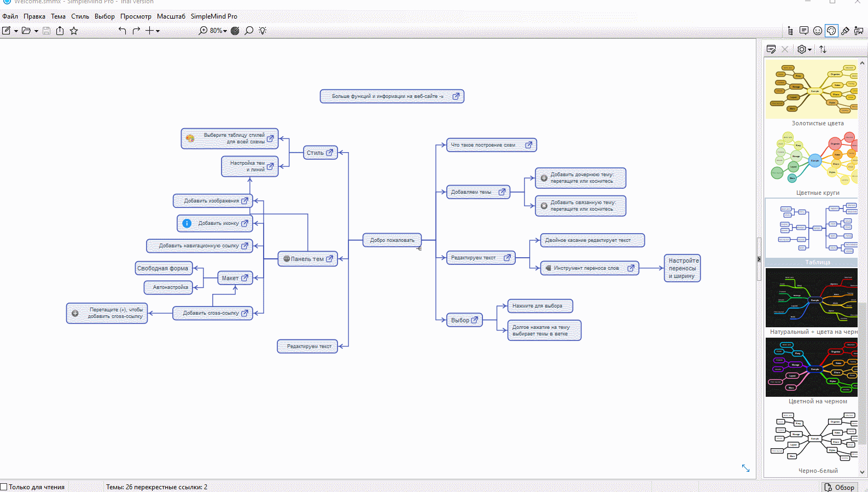Expand the gear settings dropdown arrow
Viewport: 868px width, 492px height.
point(810,50)
